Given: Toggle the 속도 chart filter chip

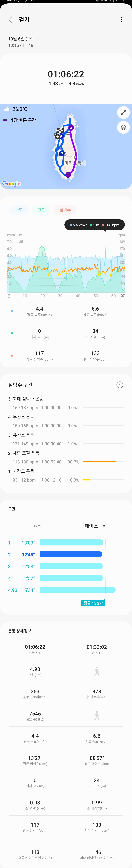Looking at the screenshot, I should point(19,210).
